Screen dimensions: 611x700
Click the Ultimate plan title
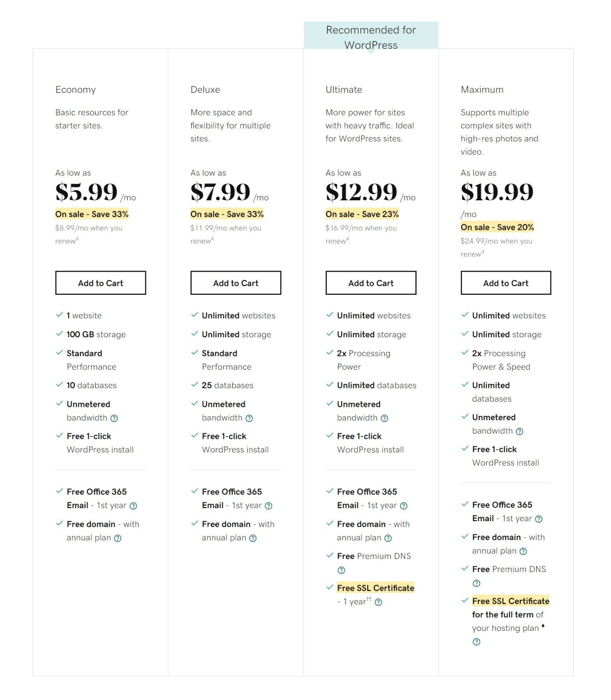tap(344, 90)
